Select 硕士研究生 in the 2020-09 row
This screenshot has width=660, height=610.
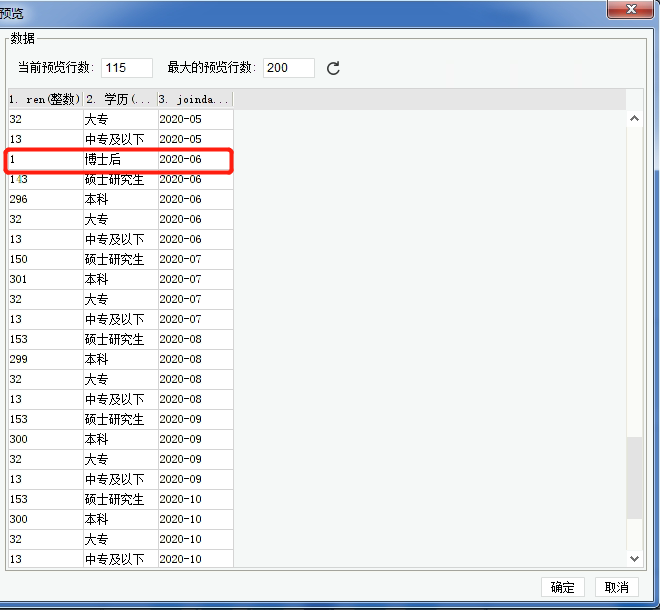click(121, 419)
